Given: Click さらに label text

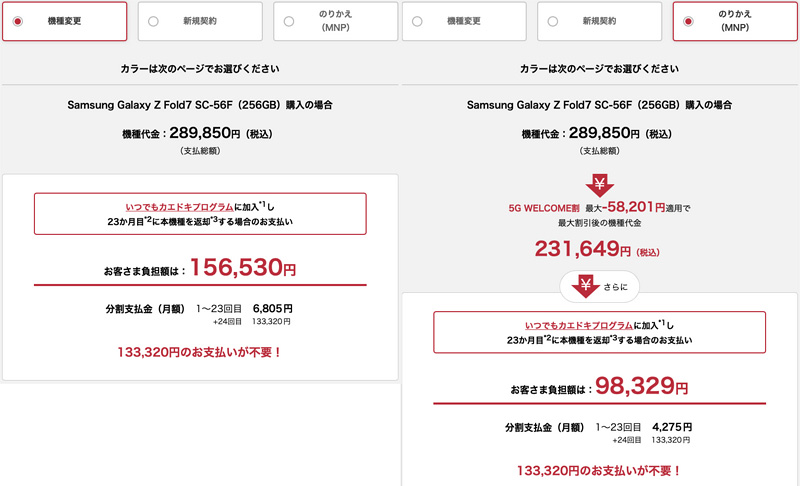Looking at the screenshot, I should (615, 287).
